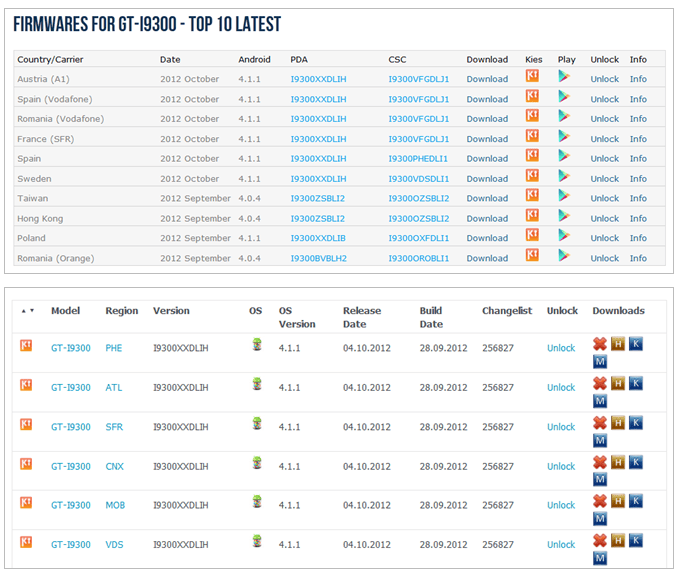Sort descending with the down arrow beside Model

click(32, 311)
